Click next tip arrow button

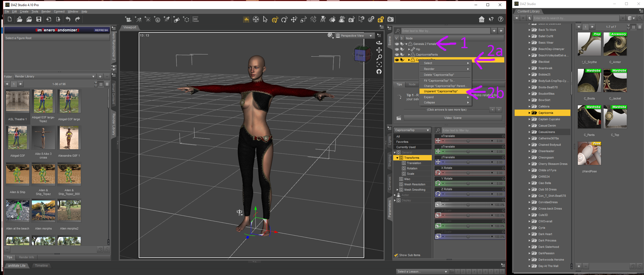[499, 110]
